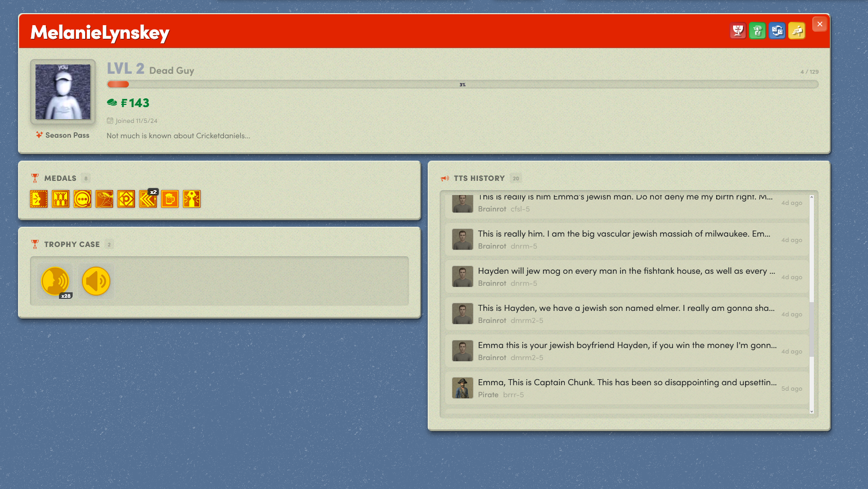Click the red shield icon in the header
Screen dimensions: 868x489
click(x=738, y=31)
